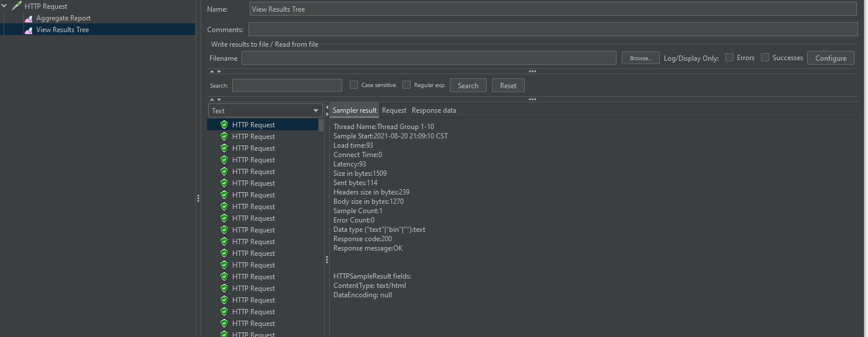Toggle the Case sensitive checkbox
This screenshot has height=337, width=868.
[354, 85]
